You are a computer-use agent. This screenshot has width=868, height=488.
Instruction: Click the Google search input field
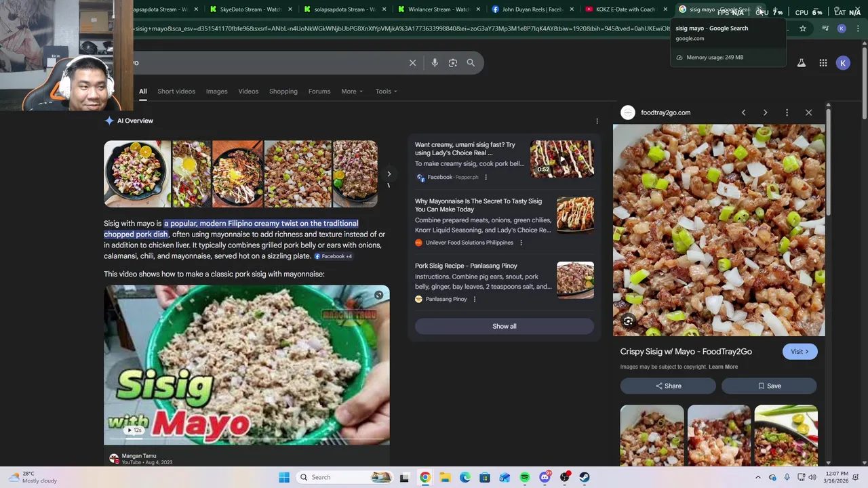271,62
